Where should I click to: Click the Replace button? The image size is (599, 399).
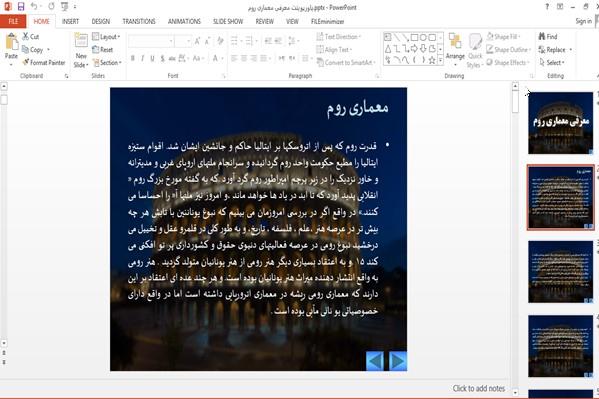point(555,50)
